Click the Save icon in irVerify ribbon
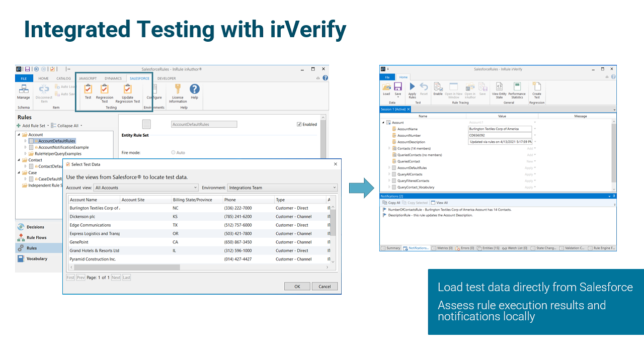This screenshot has height=362, width=644. [x=398, y=87]
